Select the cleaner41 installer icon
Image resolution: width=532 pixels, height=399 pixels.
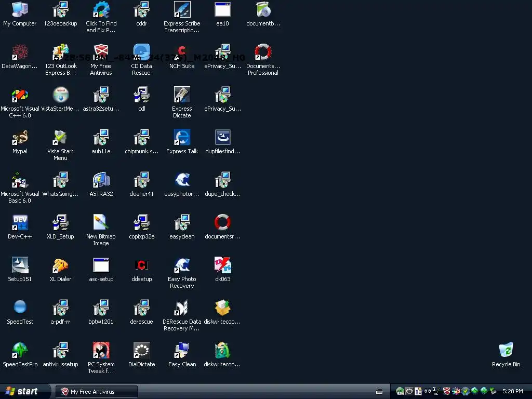click(x=141, y=184)
